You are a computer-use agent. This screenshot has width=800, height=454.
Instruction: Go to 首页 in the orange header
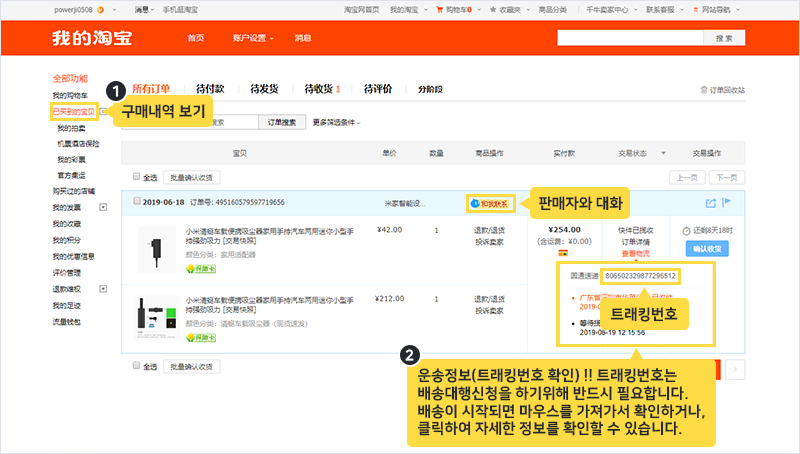(196, 38)
